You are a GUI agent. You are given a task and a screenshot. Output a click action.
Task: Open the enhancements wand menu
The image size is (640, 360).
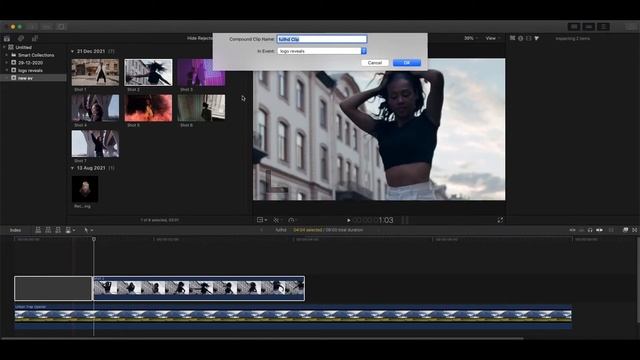pyautogui.click(x=277, y=220)
